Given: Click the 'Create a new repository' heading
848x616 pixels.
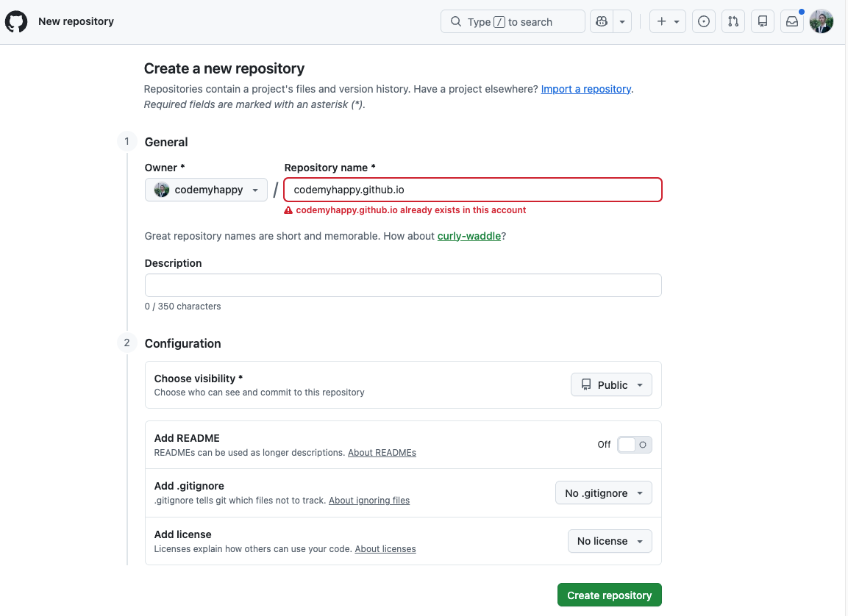Looking at the screenshot, I should pos(224,68).
